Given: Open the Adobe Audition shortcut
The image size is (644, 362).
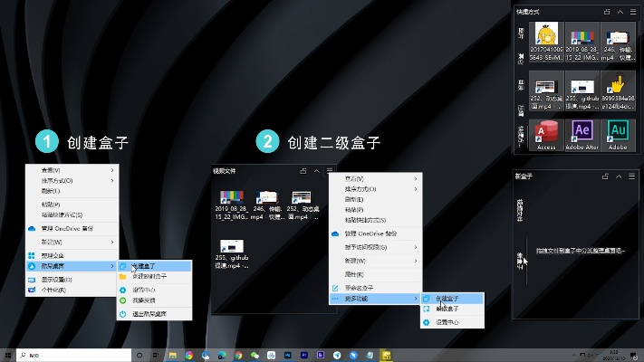Looking at the screenshot, I should [618, 133].
